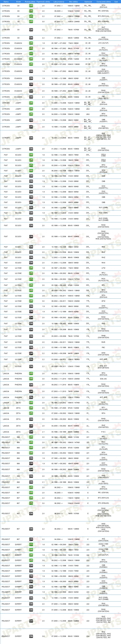Click petrol icon in Lancia Phedra ES9 J4S row
The image size is (121, 644).
31,379
